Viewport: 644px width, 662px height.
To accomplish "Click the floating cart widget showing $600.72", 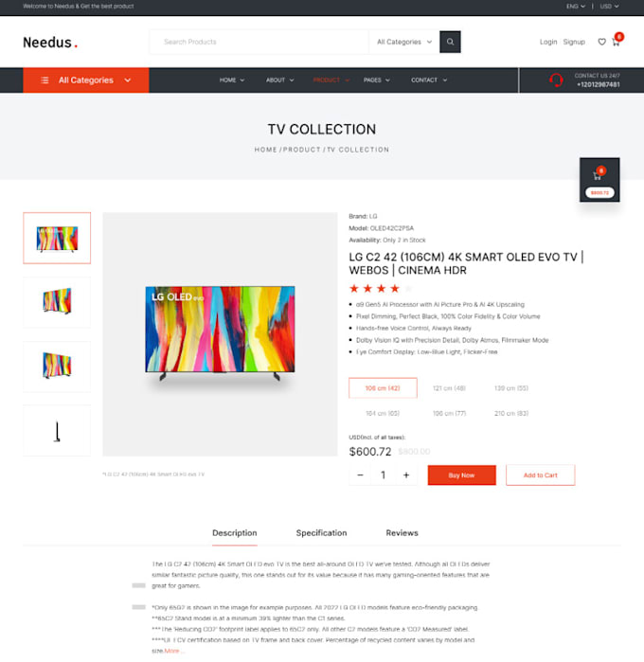I will [x=599, y=180].
